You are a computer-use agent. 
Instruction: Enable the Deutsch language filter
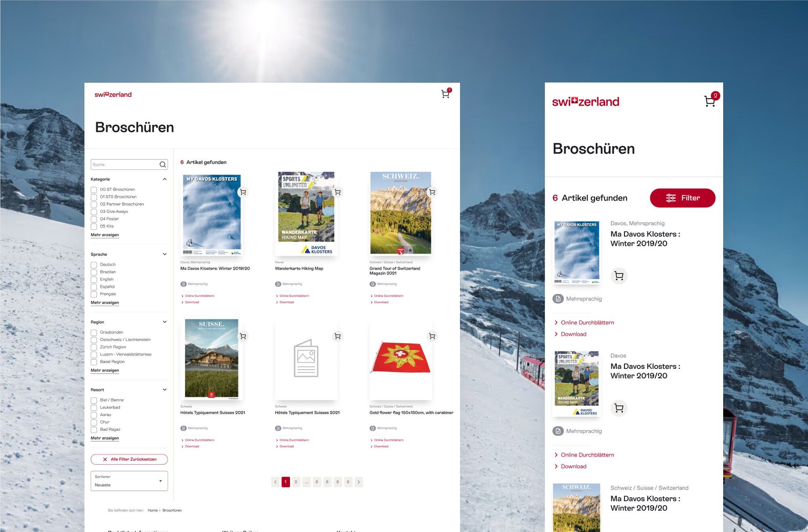point(94,265)
